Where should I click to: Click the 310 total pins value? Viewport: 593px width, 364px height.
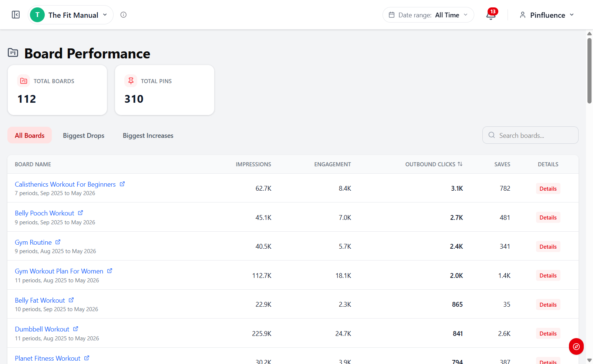point(134,99)
